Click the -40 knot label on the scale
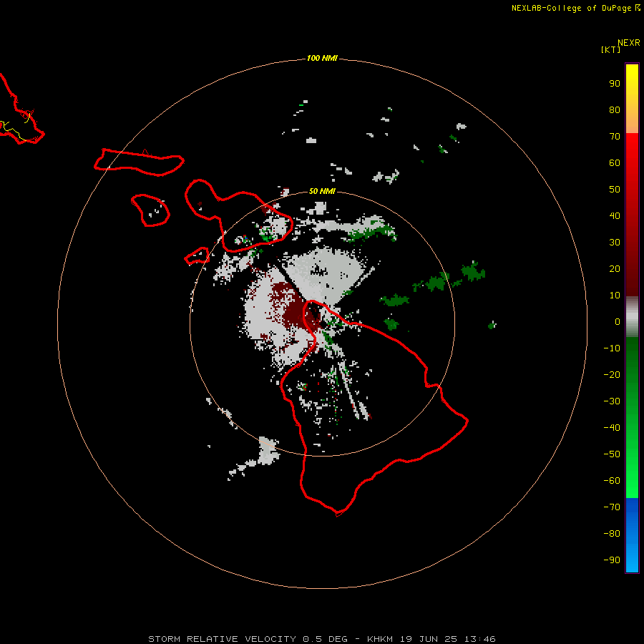This screenshot has height=644, width=644. 612,428
